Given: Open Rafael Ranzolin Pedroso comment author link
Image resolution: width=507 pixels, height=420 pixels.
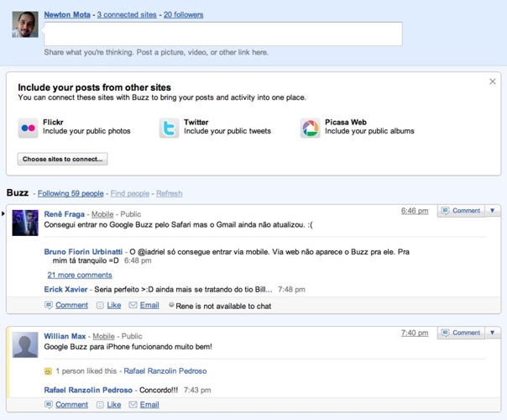Looking at the screenshot, I should tap(88, 390).
